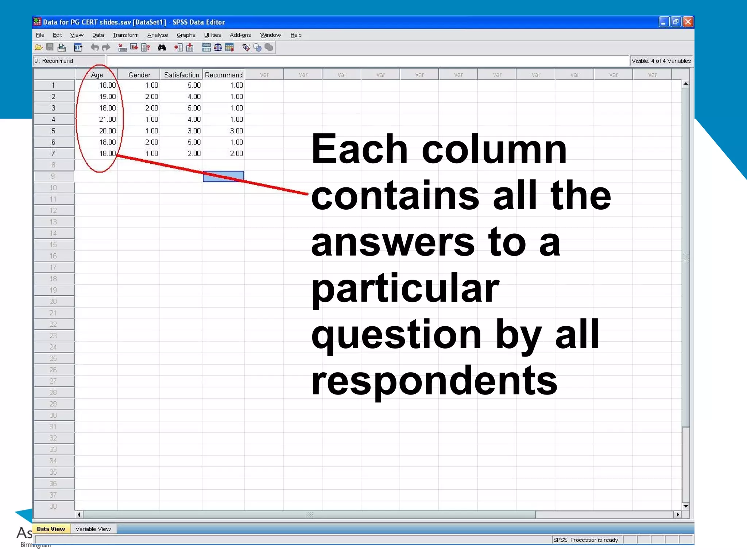Click the Insert Variable icon
Viewport: 747px width, 560px height.
click(190, 47)
